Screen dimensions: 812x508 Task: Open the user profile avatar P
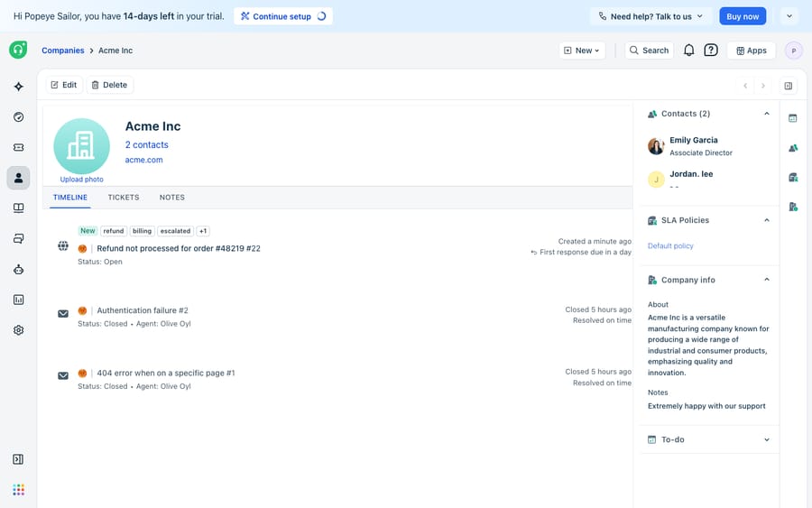793,51
